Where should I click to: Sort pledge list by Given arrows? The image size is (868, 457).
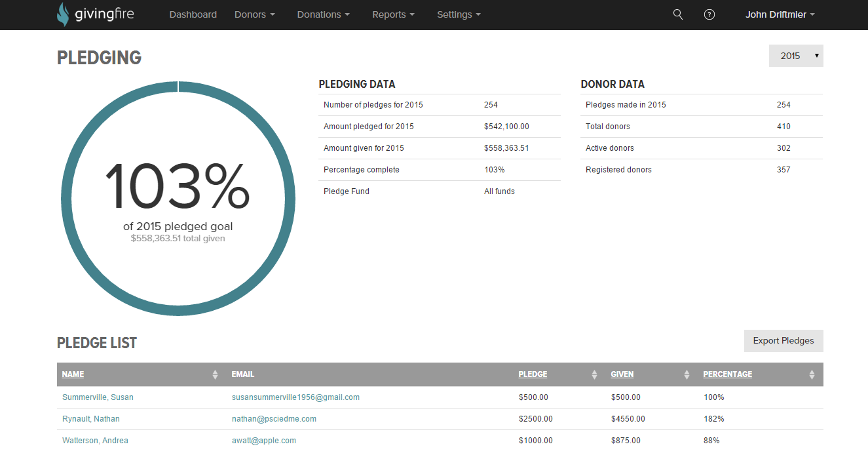click(687, 374)
